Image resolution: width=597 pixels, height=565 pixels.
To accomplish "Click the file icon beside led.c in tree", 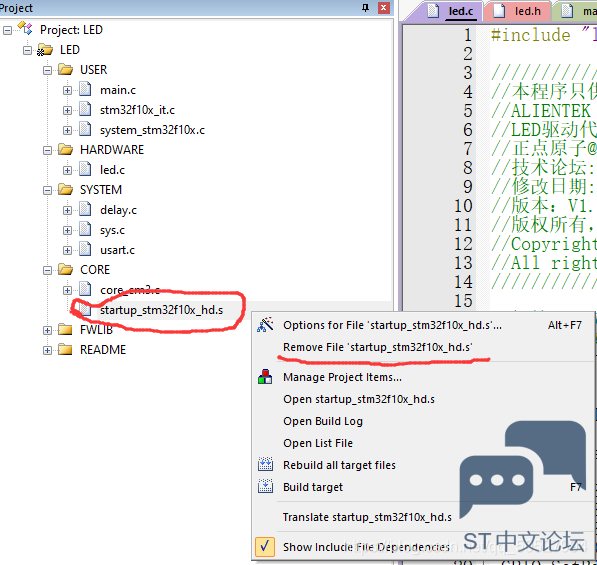I will [x=85, y=169].
